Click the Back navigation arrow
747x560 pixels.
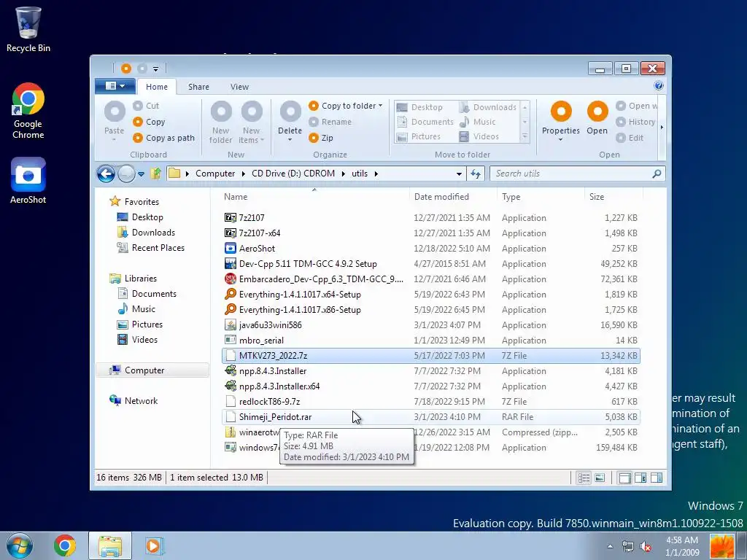[106, 174]
